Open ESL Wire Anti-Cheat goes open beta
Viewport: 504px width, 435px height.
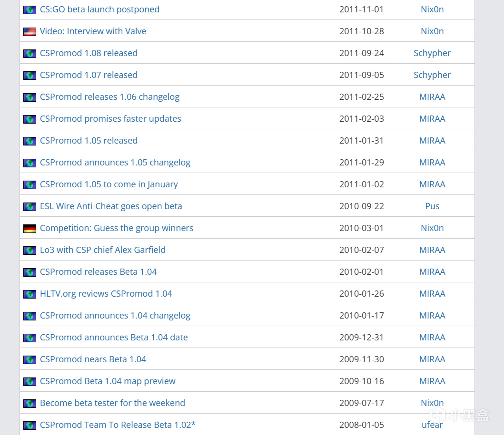tap(111, 206)
